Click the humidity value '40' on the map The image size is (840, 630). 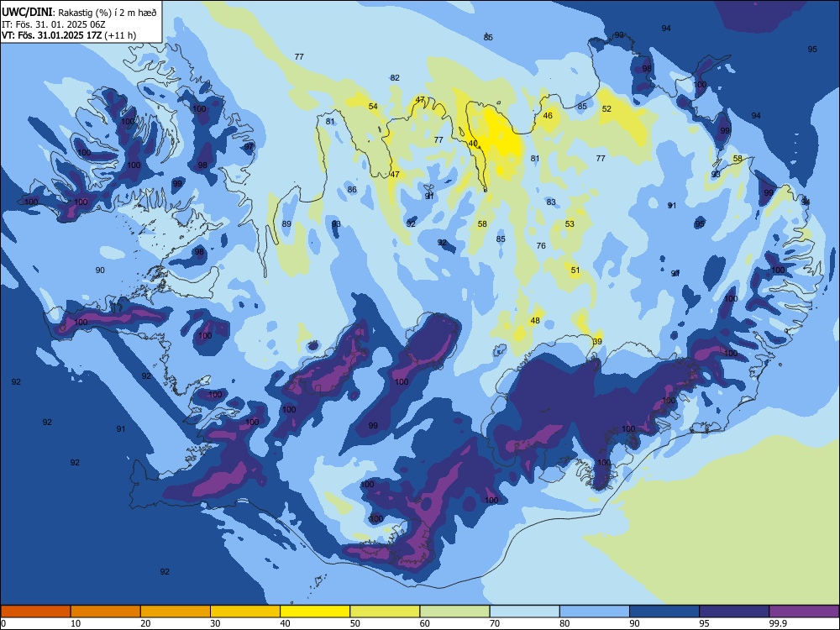tap(472, 144)
